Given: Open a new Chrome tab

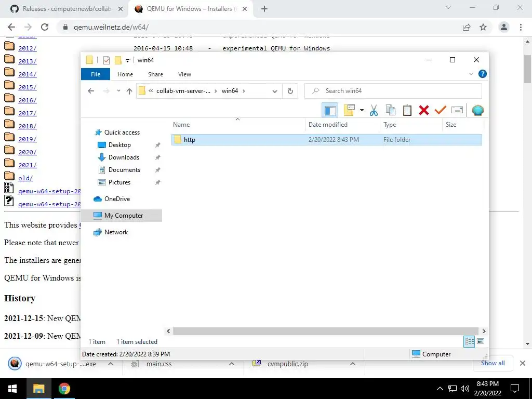Looking at the screenshot, I should [264, 9].
